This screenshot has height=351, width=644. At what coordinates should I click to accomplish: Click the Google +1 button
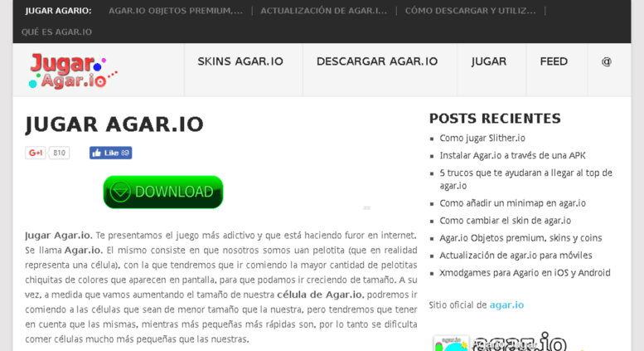36,153
